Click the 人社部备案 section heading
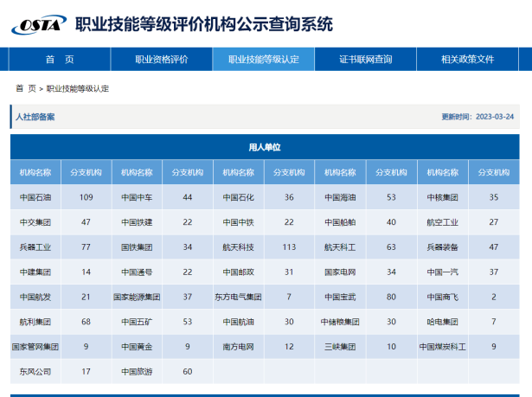The width and height of the screenshot is (532, 397). 35,117
